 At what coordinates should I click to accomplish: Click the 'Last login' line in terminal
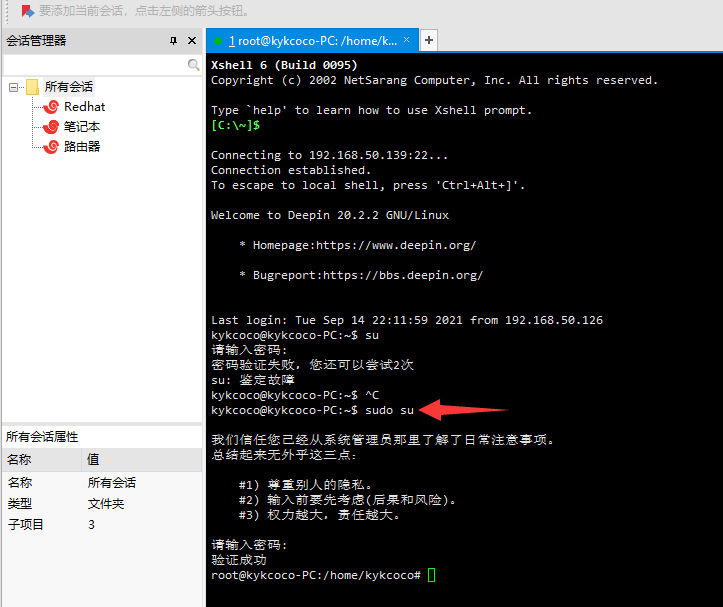click(407, 320)
